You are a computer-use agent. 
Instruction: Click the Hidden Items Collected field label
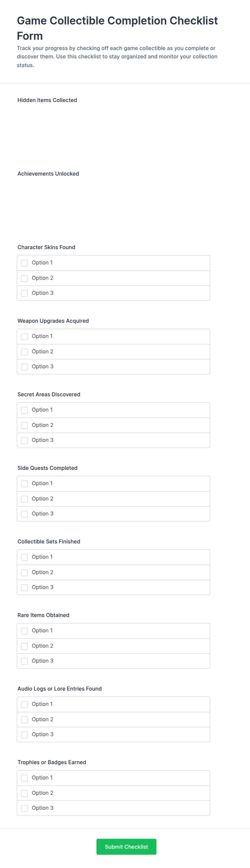[x=47, y=100]
